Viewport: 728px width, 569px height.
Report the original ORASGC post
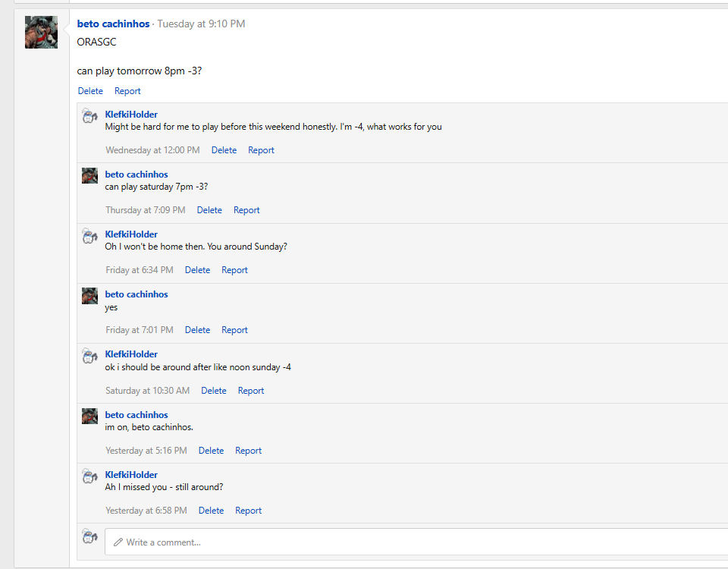point(127,91)
